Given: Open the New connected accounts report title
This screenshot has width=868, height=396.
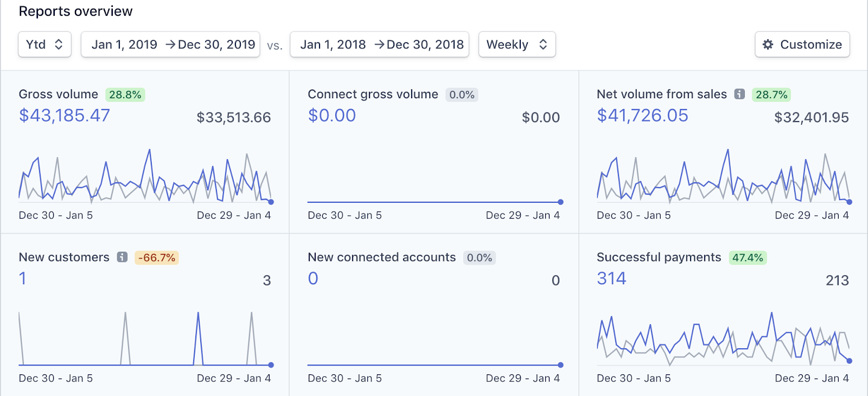Looking at the screenshot, I should [382, 257].
